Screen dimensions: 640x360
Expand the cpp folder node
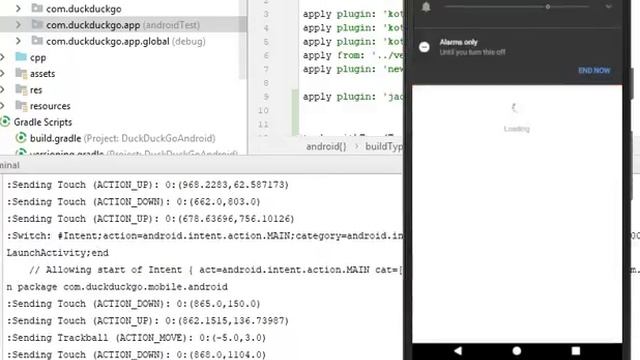pos(2,58)
